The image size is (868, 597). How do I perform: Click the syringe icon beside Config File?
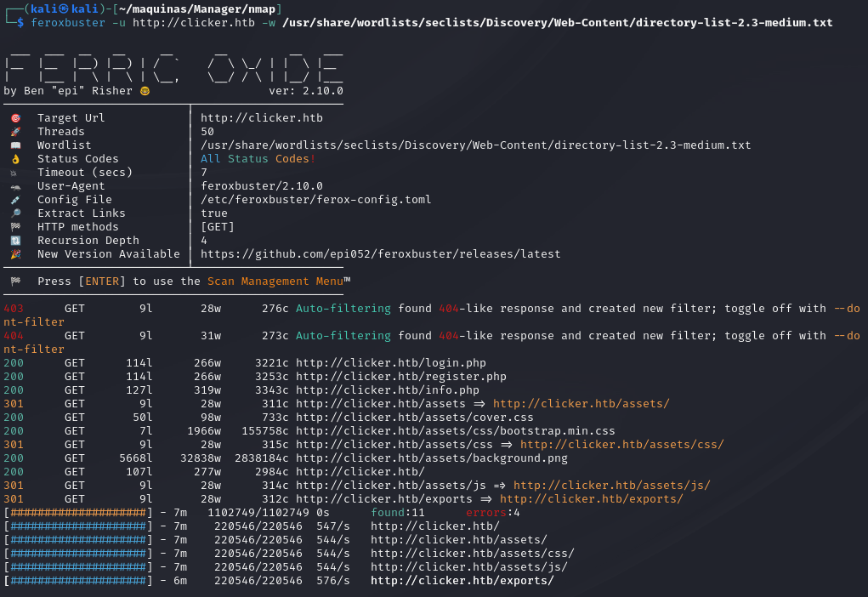click(x=15, y=200)
